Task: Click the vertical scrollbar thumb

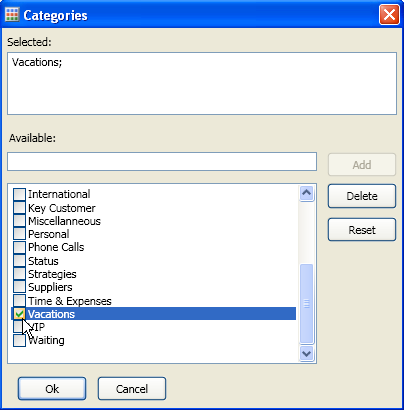Action: click(306, 304)
